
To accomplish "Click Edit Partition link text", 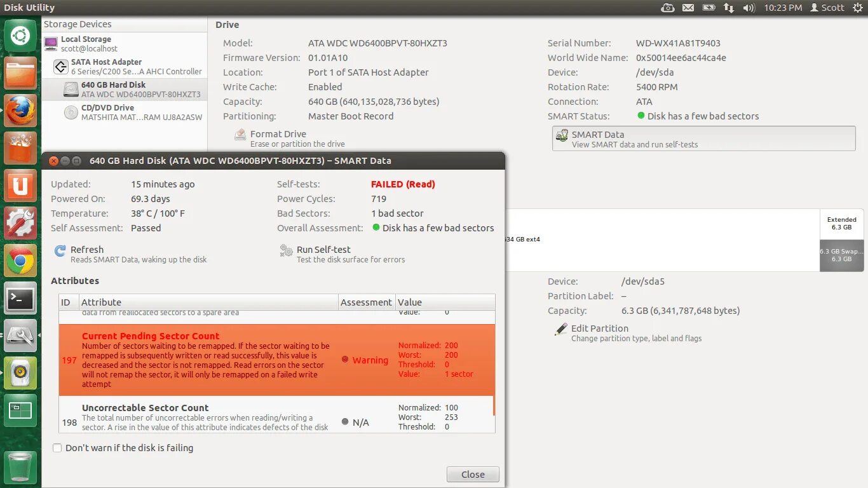I will click(x=600, y=329).
